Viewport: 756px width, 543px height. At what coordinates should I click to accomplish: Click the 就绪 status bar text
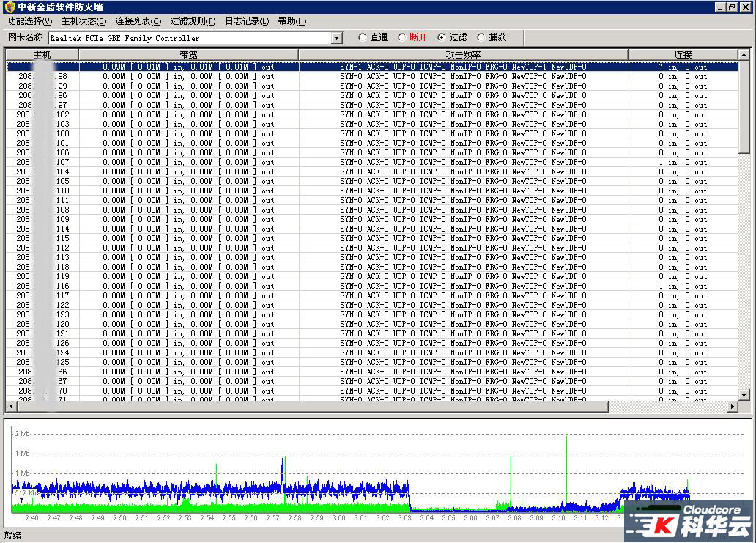[12, 535]
